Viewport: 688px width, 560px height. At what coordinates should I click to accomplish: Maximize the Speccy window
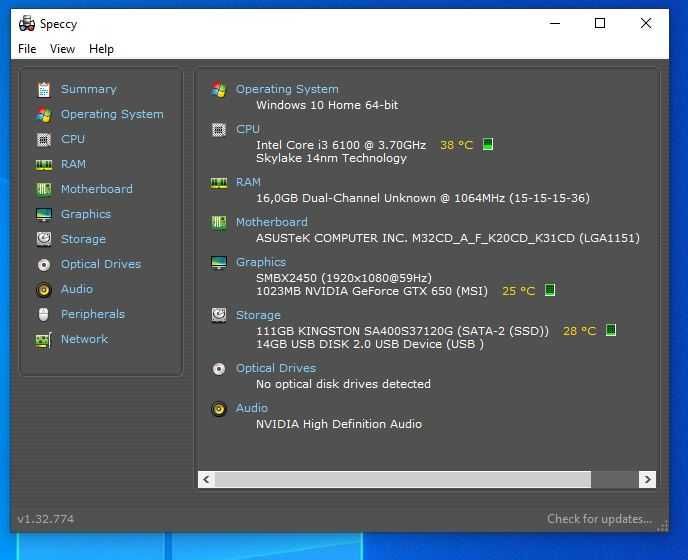(x=600, y=23)
